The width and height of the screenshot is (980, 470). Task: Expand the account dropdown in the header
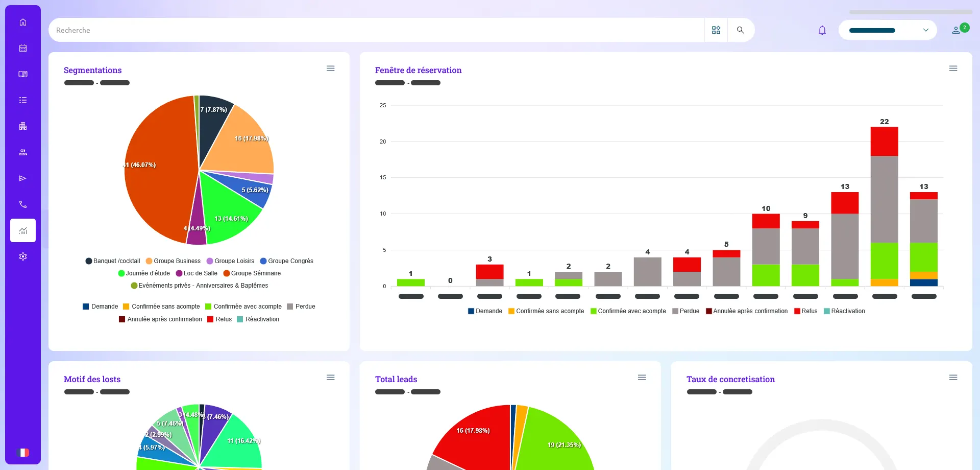[x=887, y=30]
